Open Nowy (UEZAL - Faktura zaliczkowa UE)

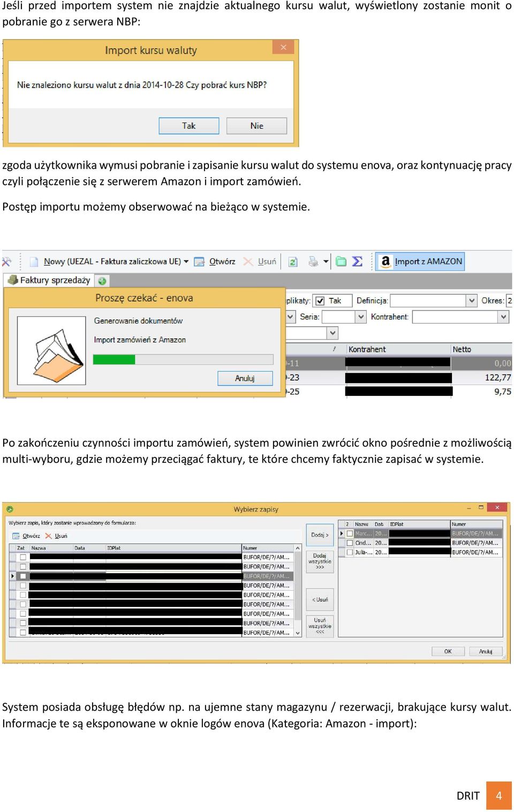[112, 261]
